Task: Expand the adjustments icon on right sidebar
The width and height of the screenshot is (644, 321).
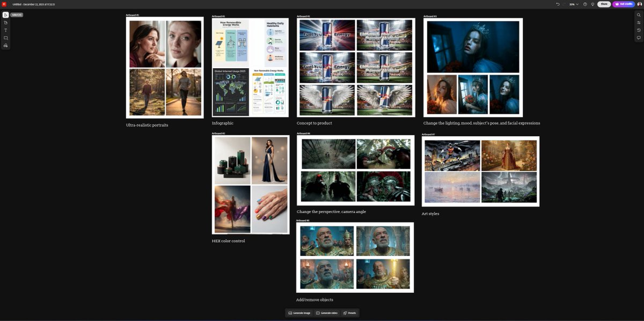Action: [639, 23]
